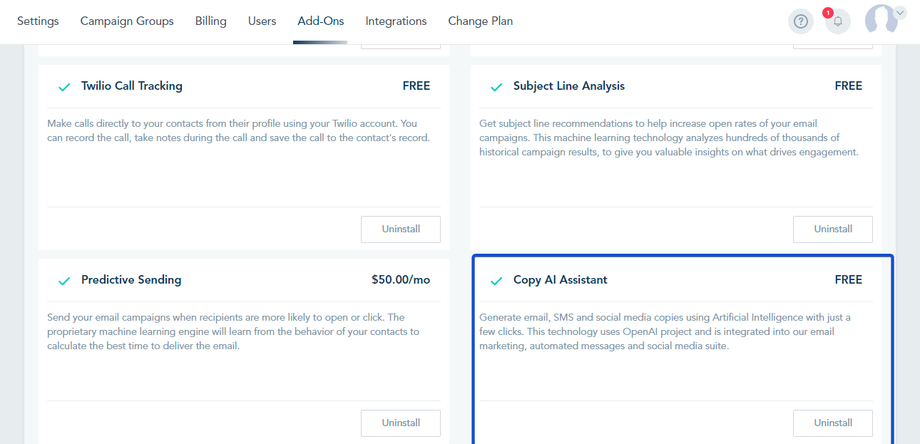The image size is (920, 444).
Task: Click the user profile avatar
Action: point(880,20)
